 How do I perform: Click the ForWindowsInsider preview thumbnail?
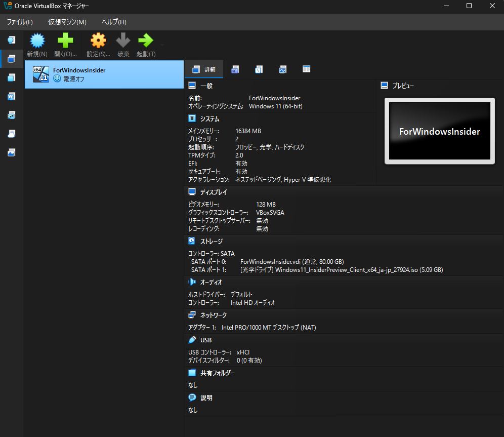[x=440, y=131]
